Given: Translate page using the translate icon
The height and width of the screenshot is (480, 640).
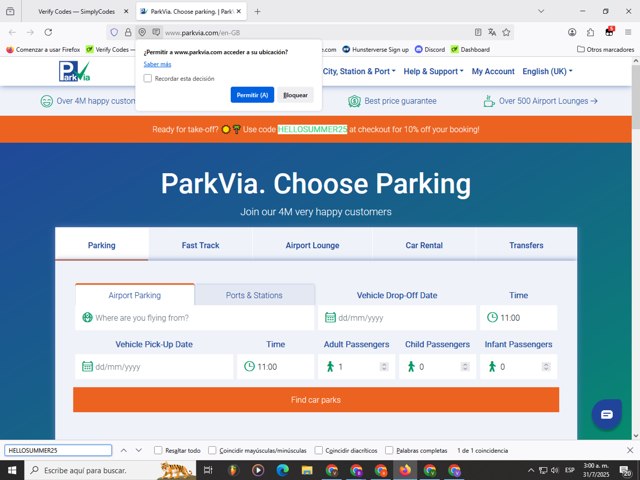Looking at the screenshot, I should (x=492, y=32).
